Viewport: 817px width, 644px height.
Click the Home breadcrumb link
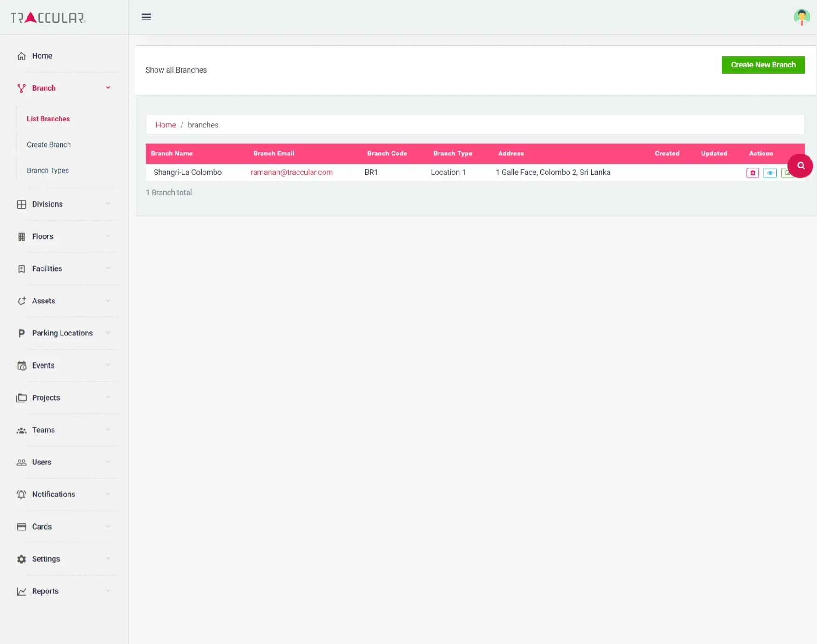pyautogui.click(x=165, y=125)
